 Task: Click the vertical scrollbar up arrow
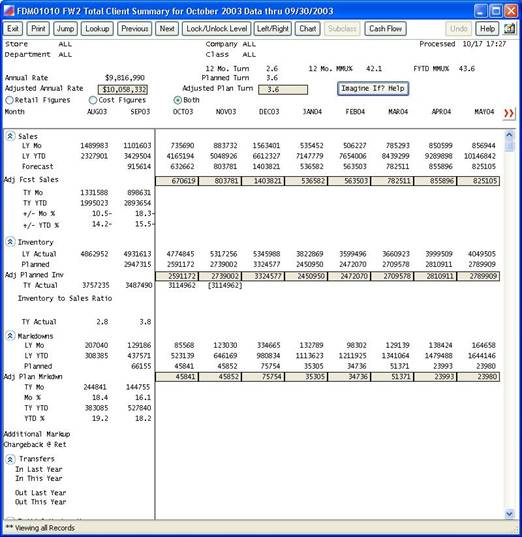(x=509, y=135)
